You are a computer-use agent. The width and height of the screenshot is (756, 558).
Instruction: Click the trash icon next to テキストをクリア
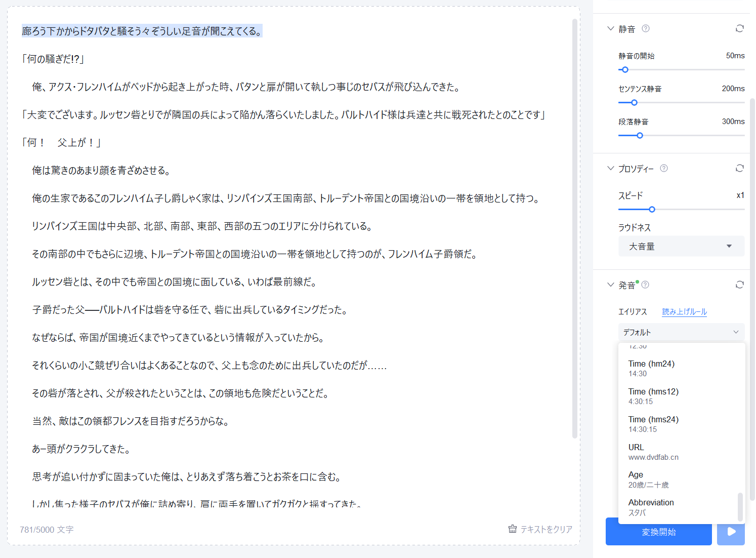point(513,529)
